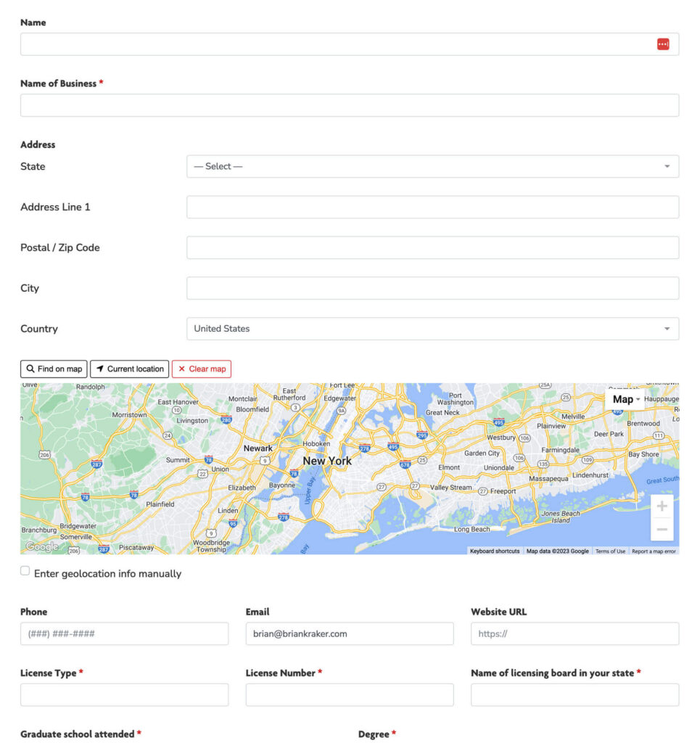Image resolution: width=700 pixels, height=743 pixels.
Task: Click the Map data ©2023 Google text
Action: click(x=557, y=551)
